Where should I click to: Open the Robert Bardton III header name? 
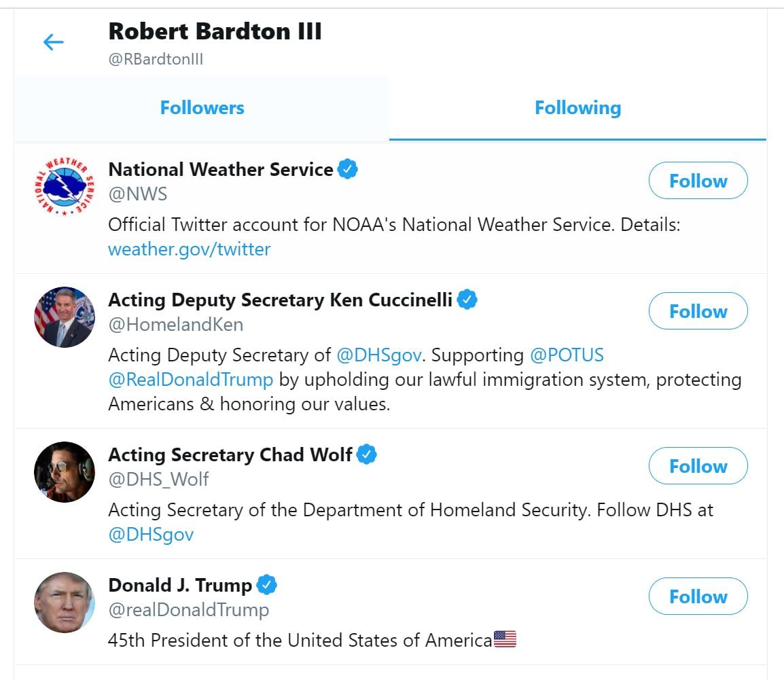pos(215,31)
